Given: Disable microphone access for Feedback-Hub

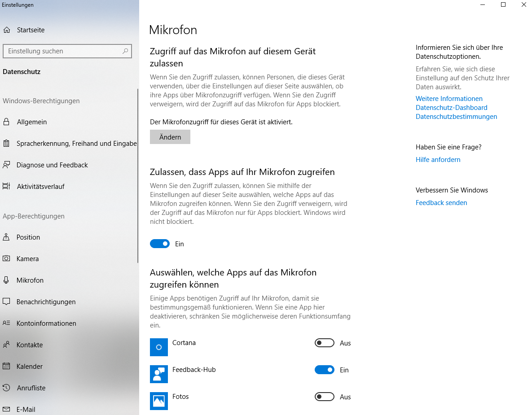Looking at the screenshot, I should [324, 370].
